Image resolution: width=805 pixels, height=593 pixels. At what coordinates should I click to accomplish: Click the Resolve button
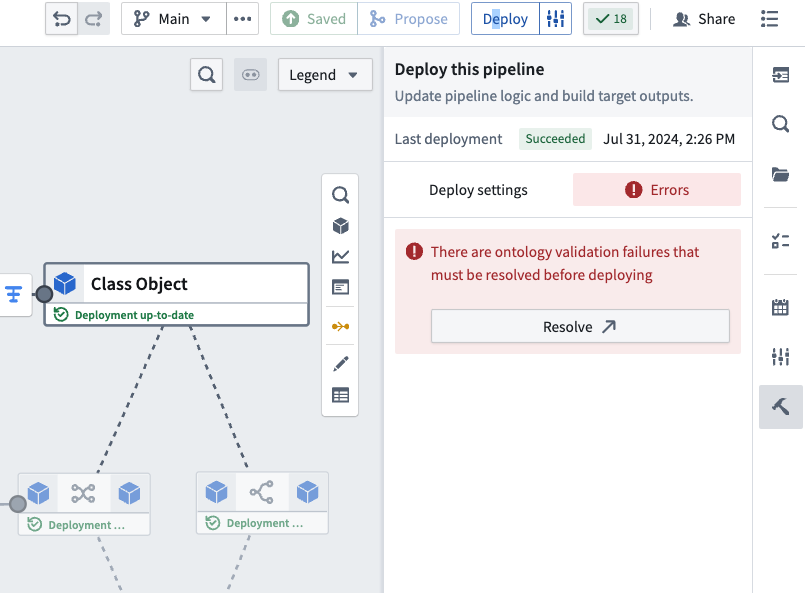click(x=580, y=327)
